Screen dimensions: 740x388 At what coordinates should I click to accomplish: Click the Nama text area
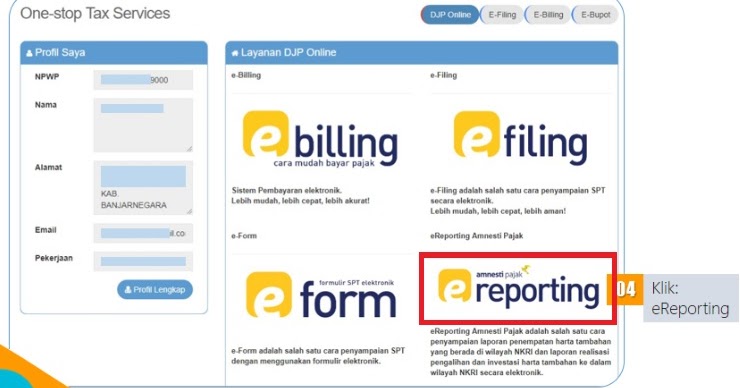tap(143, 125)
